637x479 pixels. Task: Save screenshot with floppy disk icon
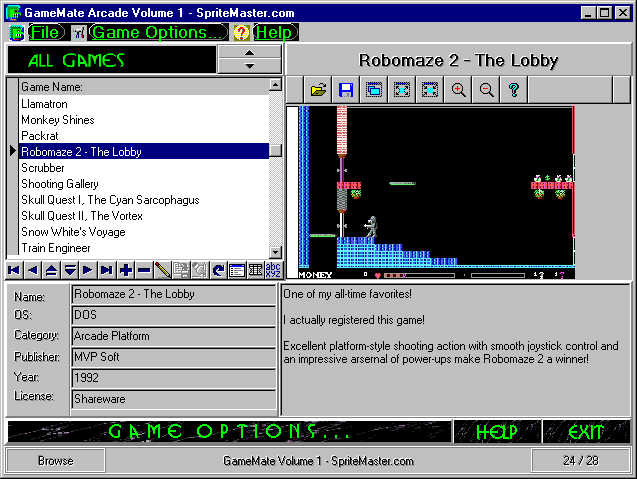point(346,90)
